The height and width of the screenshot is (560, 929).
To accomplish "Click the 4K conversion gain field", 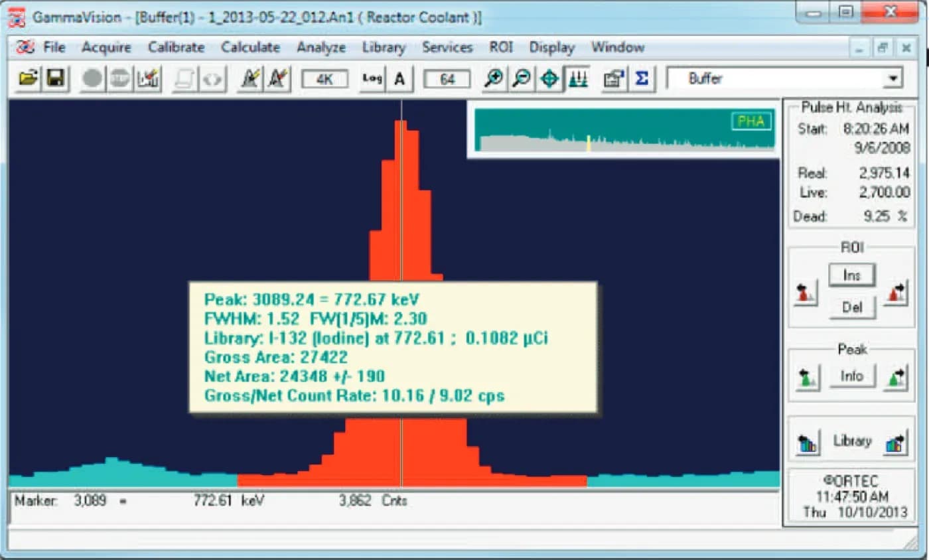I will 324,80.
